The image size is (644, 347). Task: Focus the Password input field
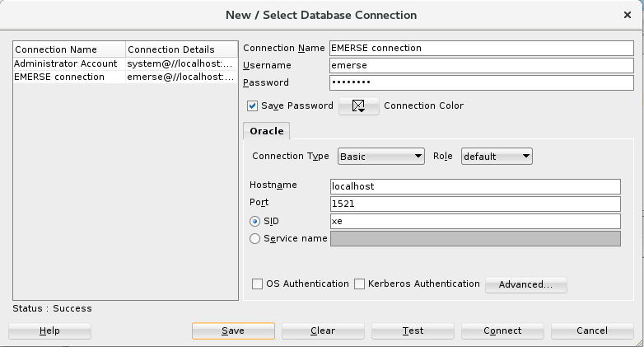coord(482,82)
